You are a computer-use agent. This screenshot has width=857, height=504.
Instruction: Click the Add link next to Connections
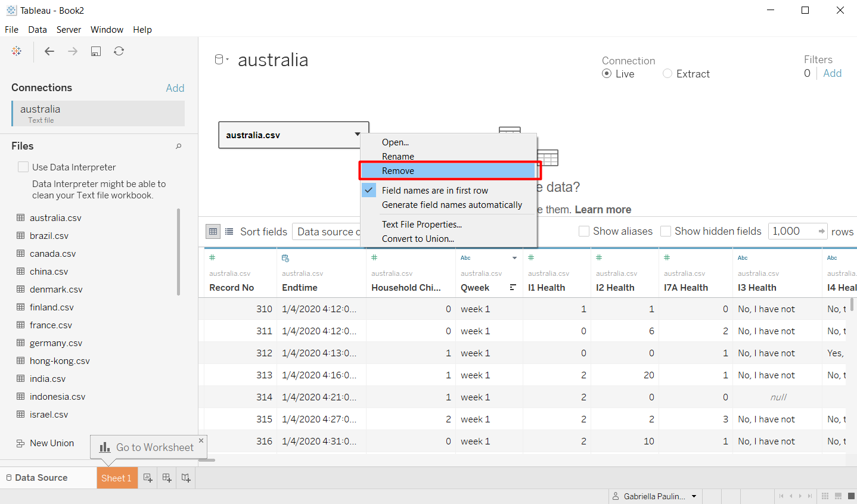[x=175, y=88]
